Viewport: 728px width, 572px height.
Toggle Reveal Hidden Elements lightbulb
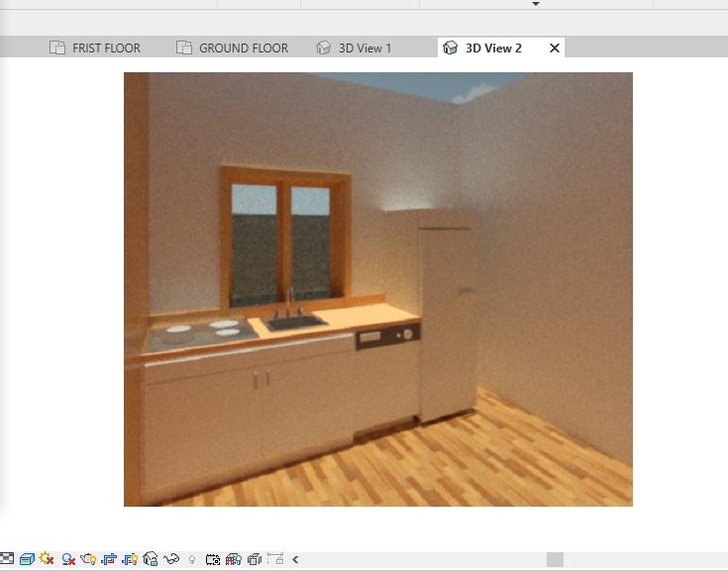(192, 559)
